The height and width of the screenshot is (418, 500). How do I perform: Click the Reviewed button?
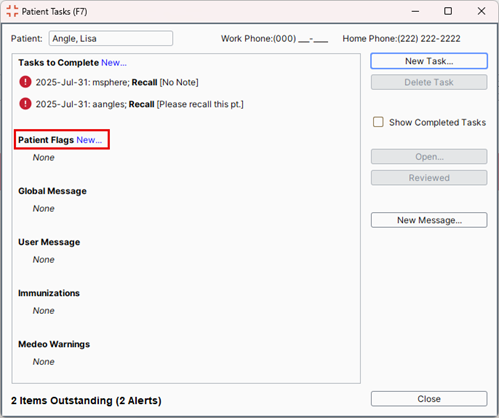point(429,178)
